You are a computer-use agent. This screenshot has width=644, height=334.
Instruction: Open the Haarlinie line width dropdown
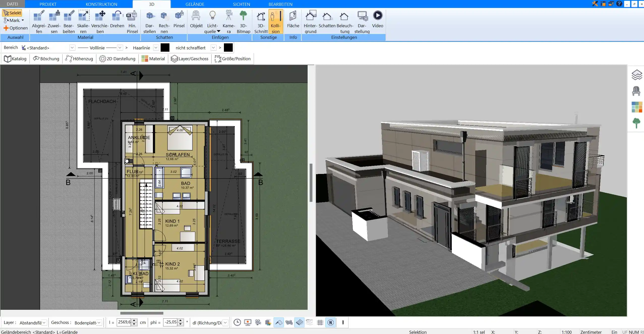pos(156,48)
